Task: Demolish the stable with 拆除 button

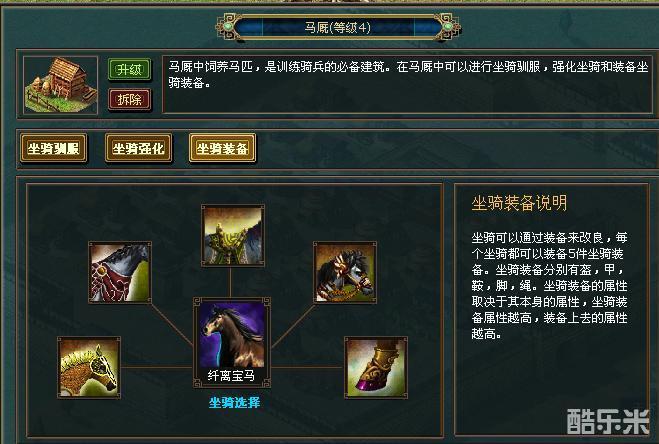Action: coord(129,100)
